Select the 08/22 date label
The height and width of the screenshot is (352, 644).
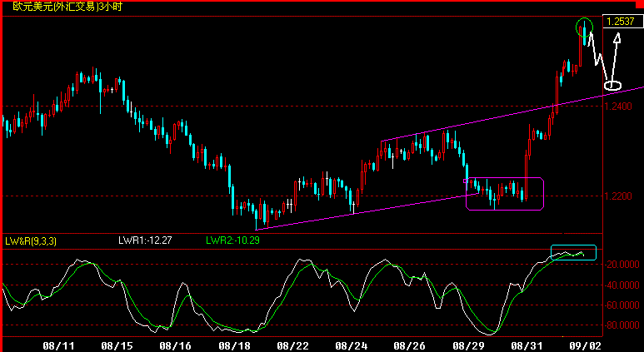pos(292,345)
